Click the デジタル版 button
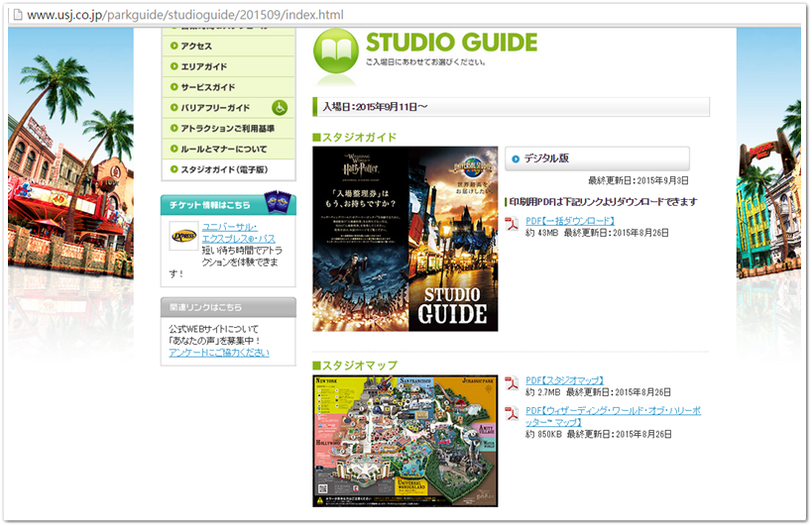 click(597, 158)
